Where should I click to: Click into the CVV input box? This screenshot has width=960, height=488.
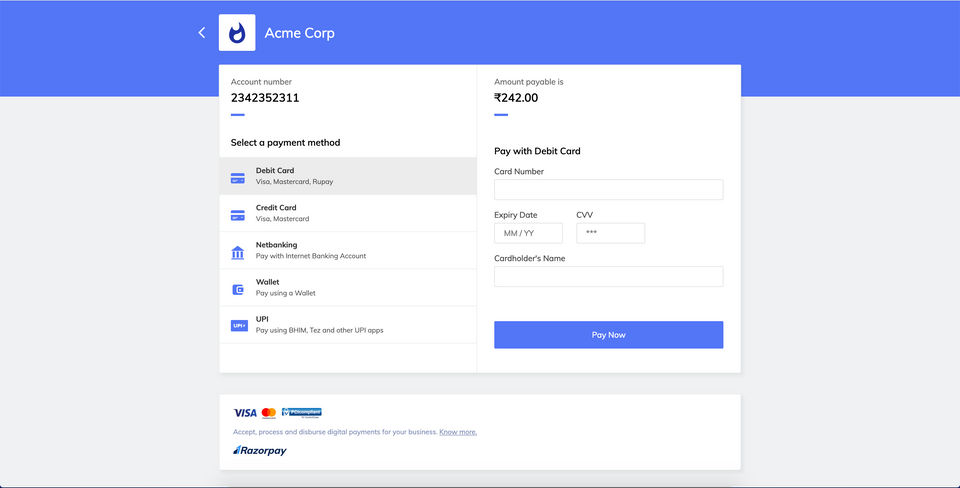[x=610, y=233]
